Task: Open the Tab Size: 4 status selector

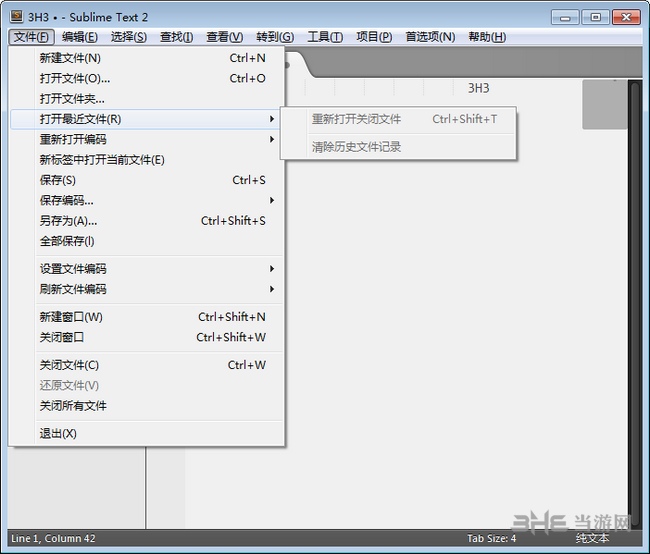Action: click(492, 538)
